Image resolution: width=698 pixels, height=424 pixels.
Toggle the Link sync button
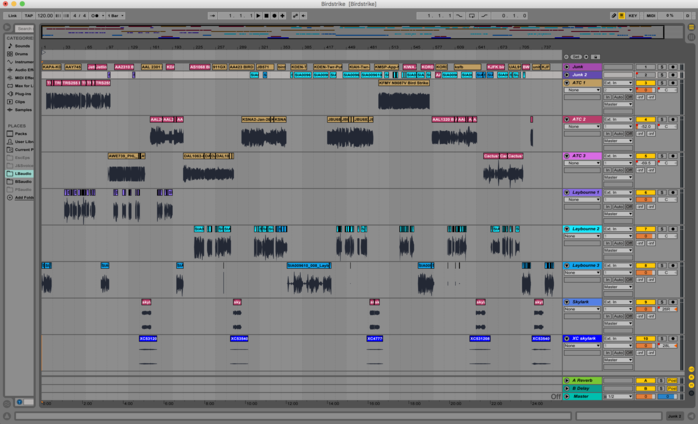click(12, 16)
